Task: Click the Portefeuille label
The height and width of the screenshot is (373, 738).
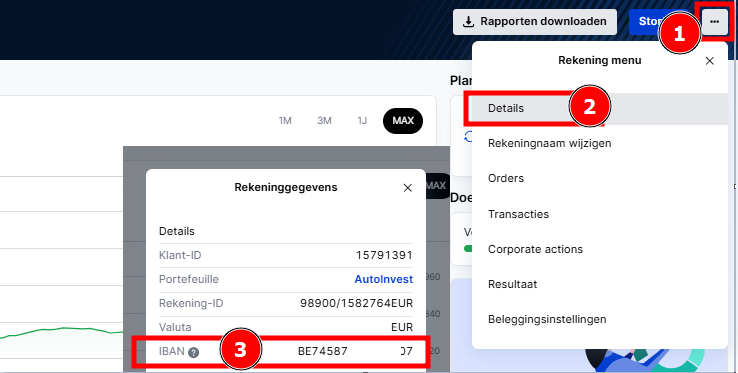Action: click(189, 279)
